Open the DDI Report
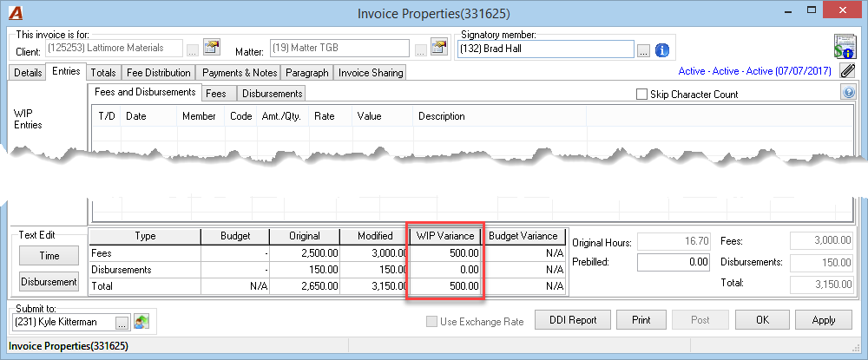The width and height of the screenshot is (868, 360). click(x=573, y=319)
